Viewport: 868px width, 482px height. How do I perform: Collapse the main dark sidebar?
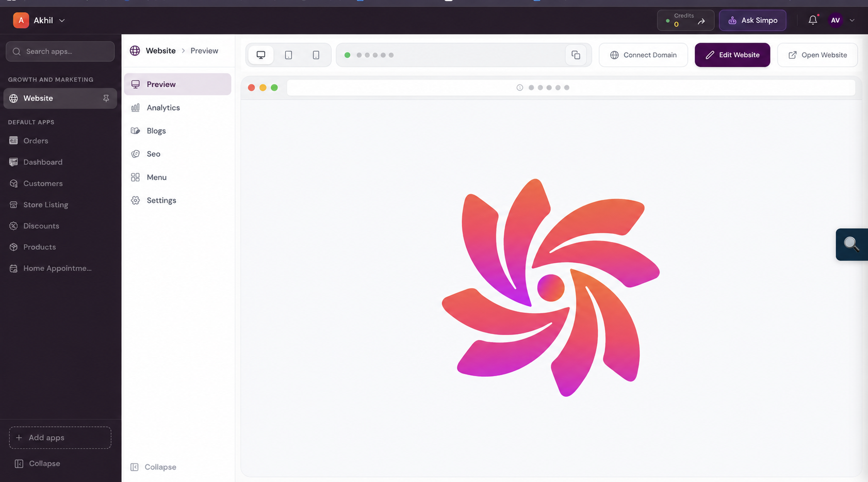click(38, 463)
